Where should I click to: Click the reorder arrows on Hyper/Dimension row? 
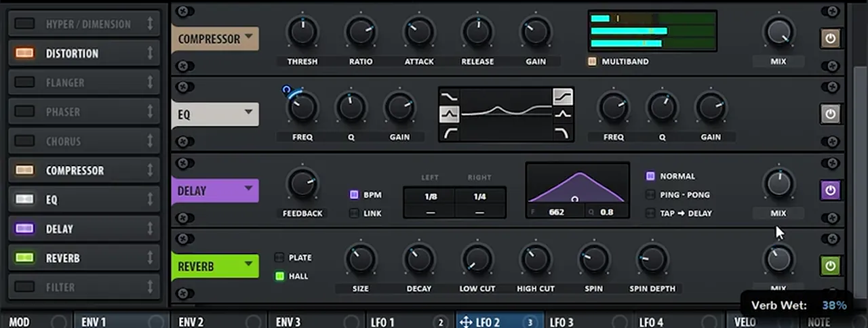click(x=150, y=24)
